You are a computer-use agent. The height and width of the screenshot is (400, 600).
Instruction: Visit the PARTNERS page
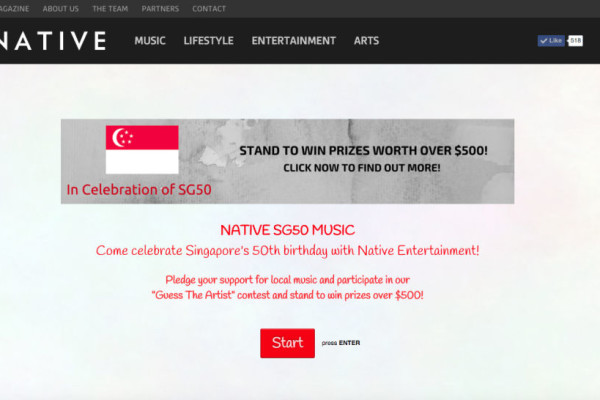160,9
